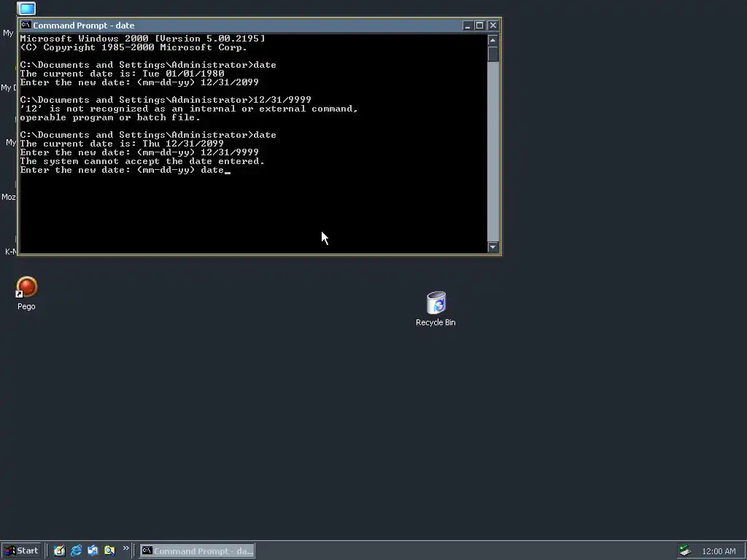
Task: Click "'12' is not recognized" error line
Action: pos(189,109)
